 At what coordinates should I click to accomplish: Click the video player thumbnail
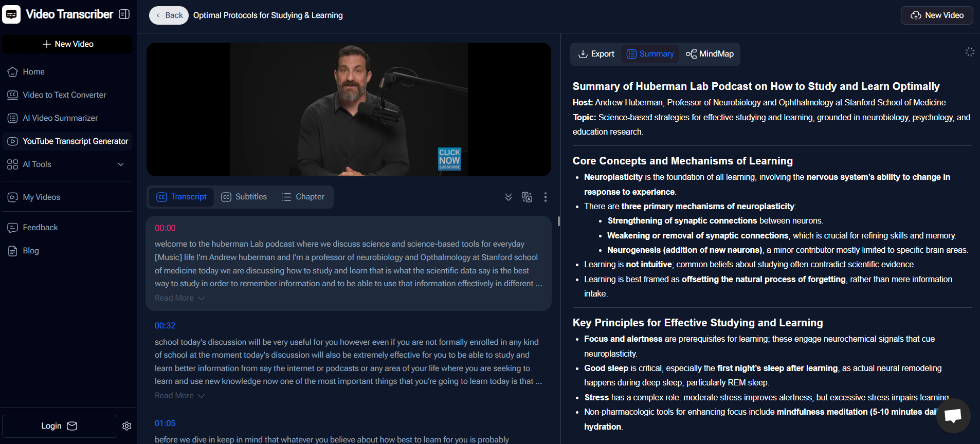[349, 109]
